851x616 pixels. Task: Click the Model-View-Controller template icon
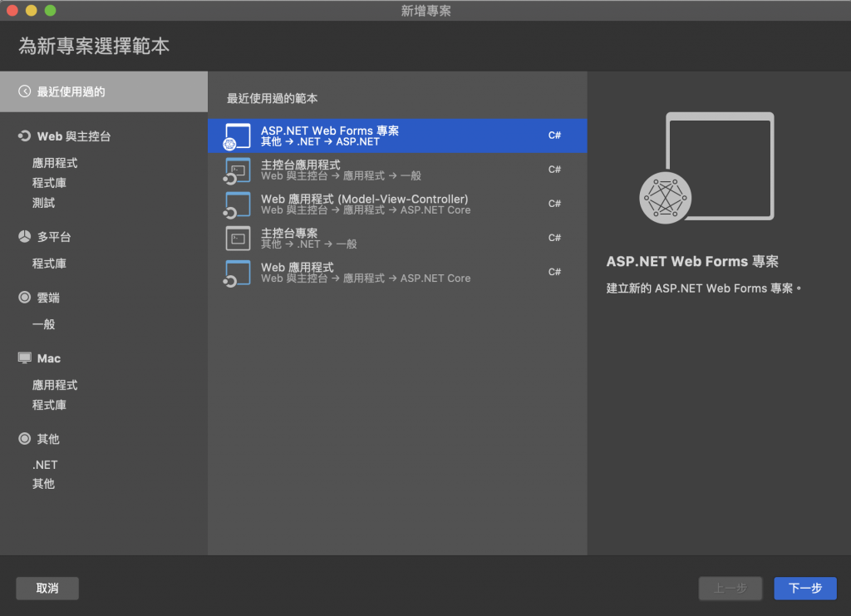coord(237,204)
